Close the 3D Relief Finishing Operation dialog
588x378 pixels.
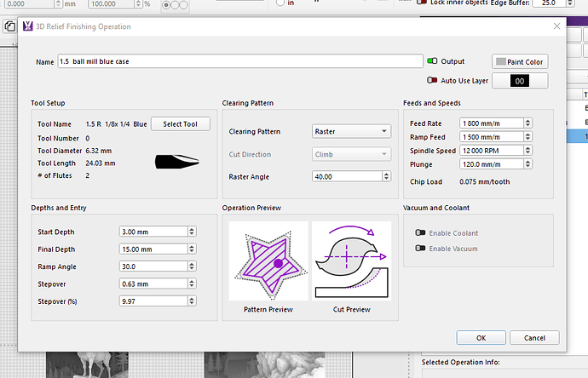tap(556, 26)
